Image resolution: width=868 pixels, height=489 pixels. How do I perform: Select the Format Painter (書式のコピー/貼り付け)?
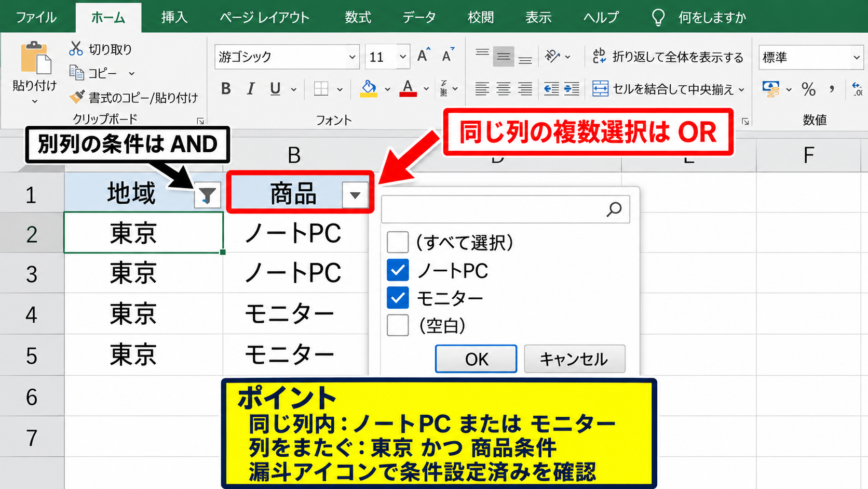(x=134, y=97)
